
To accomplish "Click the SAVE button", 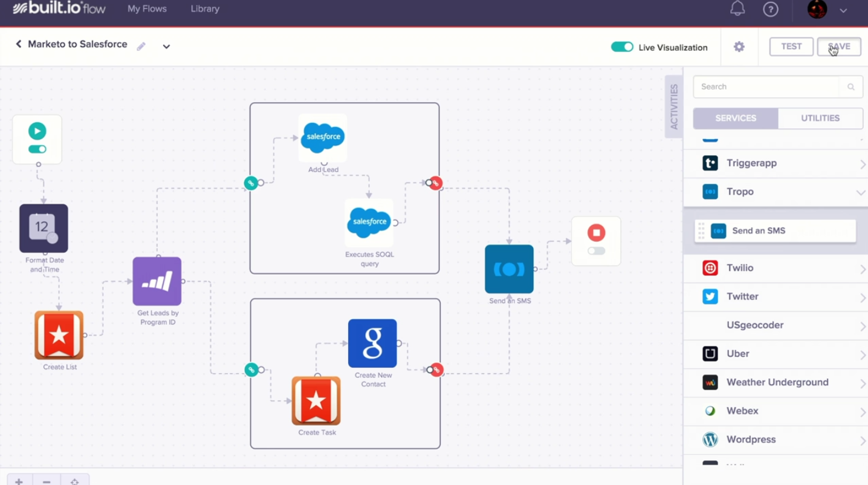I will click(839, 47).
